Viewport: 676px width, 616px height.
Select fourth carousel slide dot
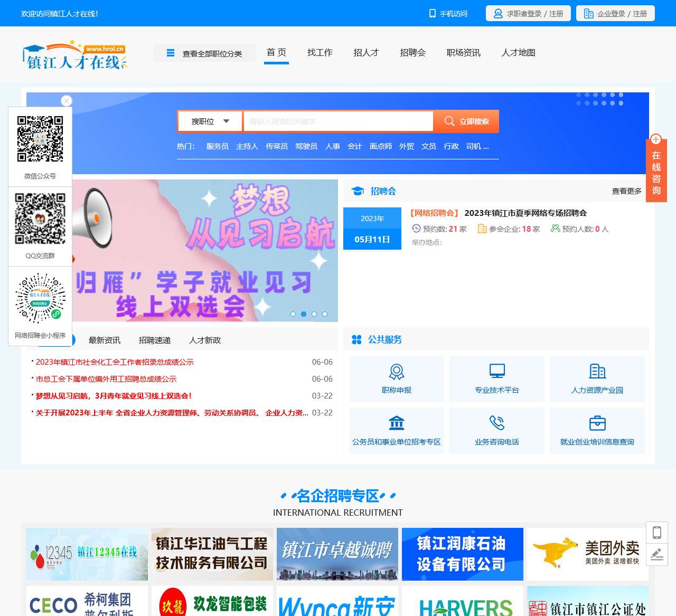(325, 314)
